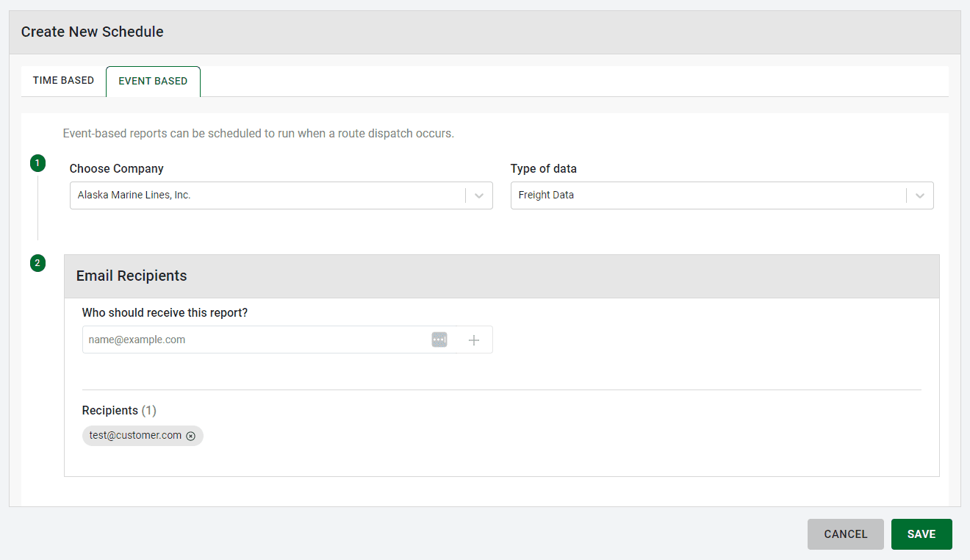Cancel creating the schedule
Image resolution: width=970 pixels, height=560 pixels.
[845, 534]
